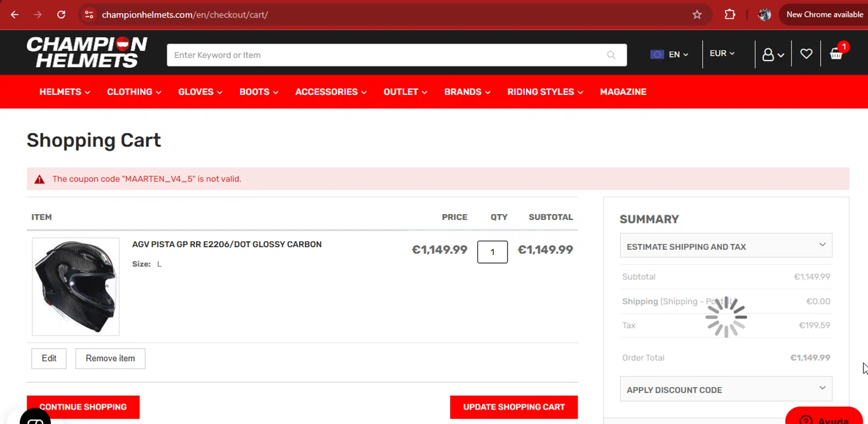
Task: Open the Chrome extensions puzzle icon
Action: click(730, 14)
